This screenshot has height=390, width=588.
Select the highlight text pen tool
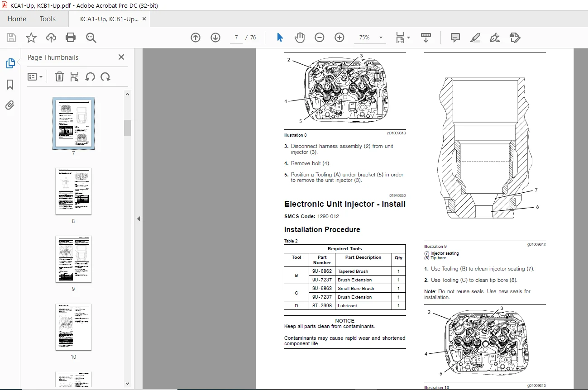(475, 38)
